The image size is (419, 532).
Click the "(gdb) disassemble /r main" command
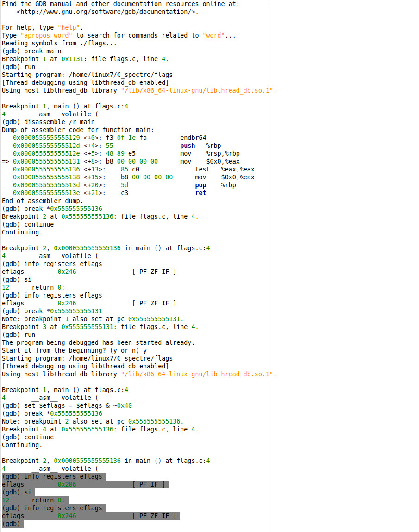[x=49, y=122]
